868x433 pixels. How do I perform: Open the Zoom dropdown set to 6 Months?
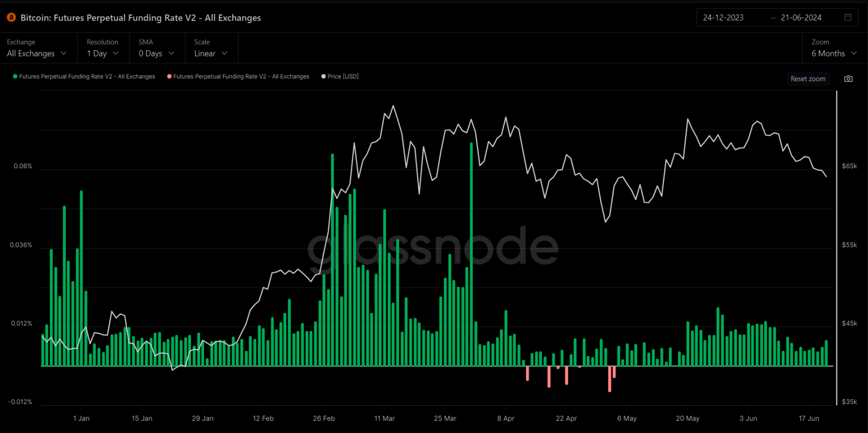(x=833, y=53)
